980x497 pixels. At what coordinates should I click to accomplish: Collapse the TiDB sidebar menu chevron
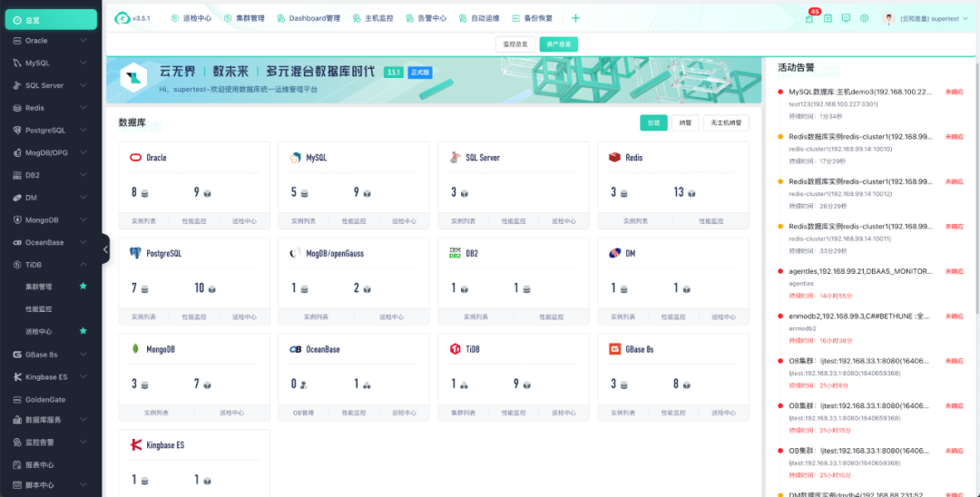coord(83,265)
